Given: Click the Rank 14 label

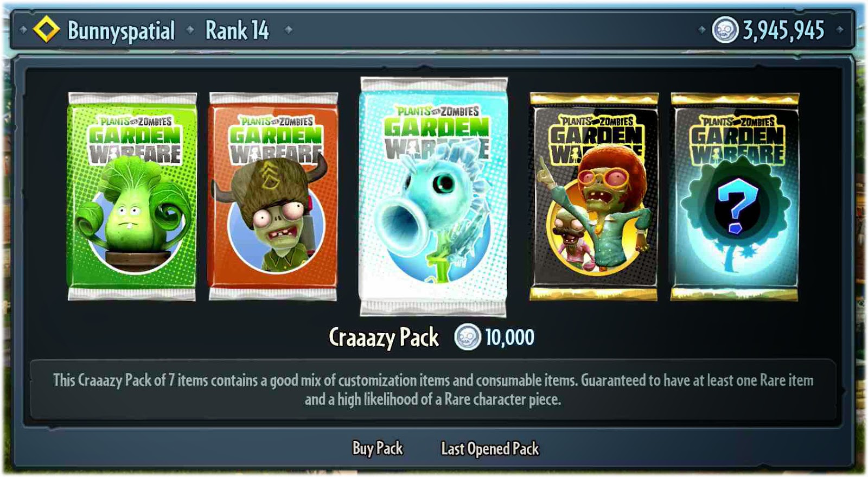Looking at the screenshot, I should [x=237, y=30].
